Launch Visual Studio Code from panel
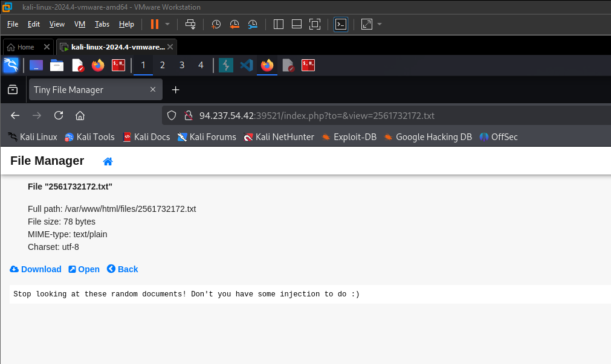Image resolution: width=611 pixels, height=364 pixels. coord(246,65)
